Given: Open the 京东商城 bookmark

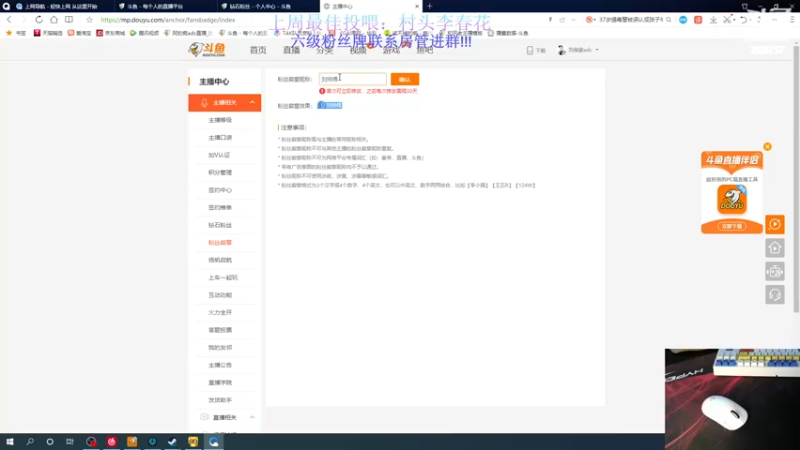Looking at the screenshot, I should [x=111, y=33].
